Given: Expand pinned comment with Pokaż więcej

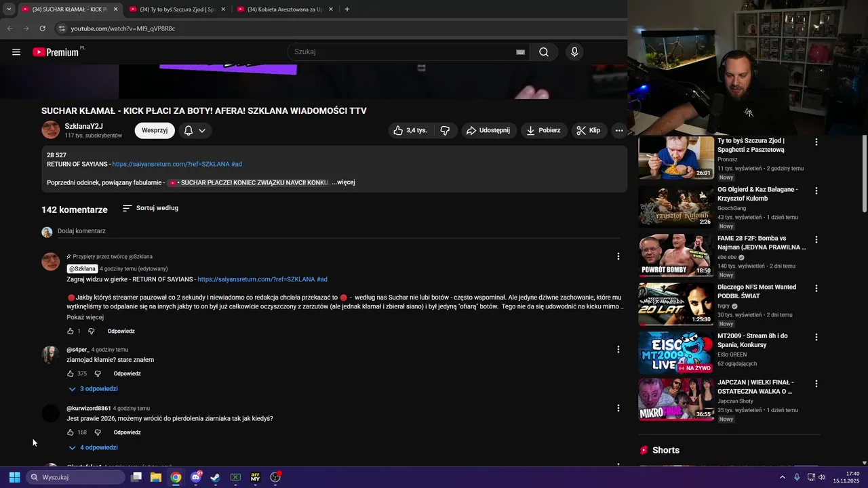Looking at the screenshot, I should (85, 317).
